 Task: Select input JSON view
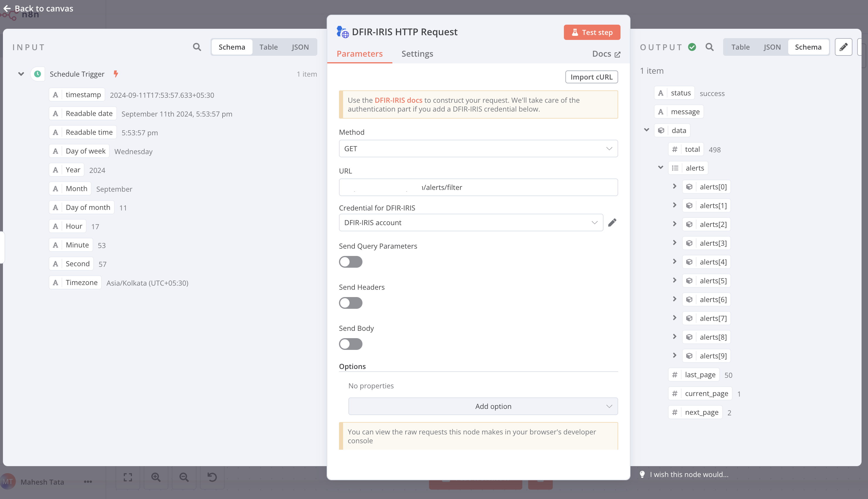300,47
